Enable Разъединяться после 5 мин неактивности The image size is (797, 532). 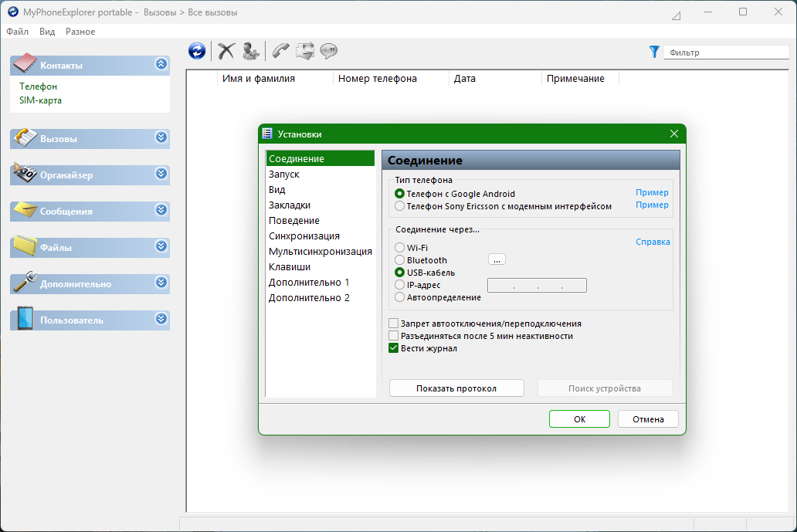(393, 335)
